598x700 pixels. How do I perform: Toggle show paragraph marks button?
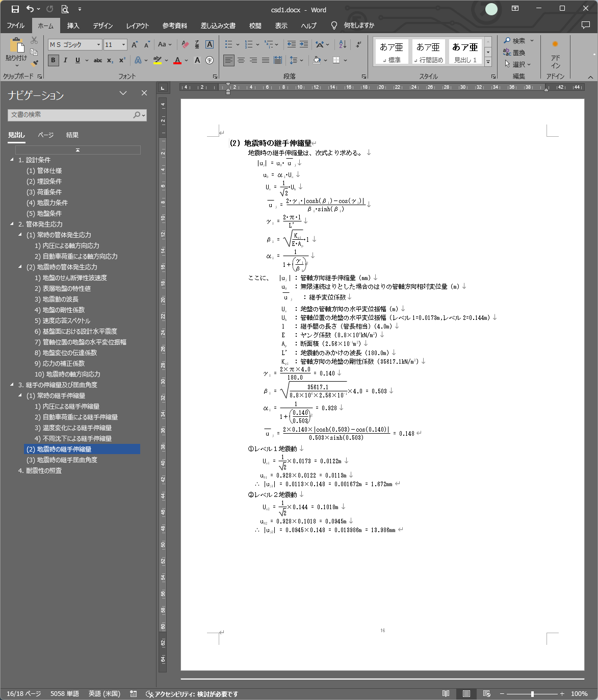pos(358,44)
